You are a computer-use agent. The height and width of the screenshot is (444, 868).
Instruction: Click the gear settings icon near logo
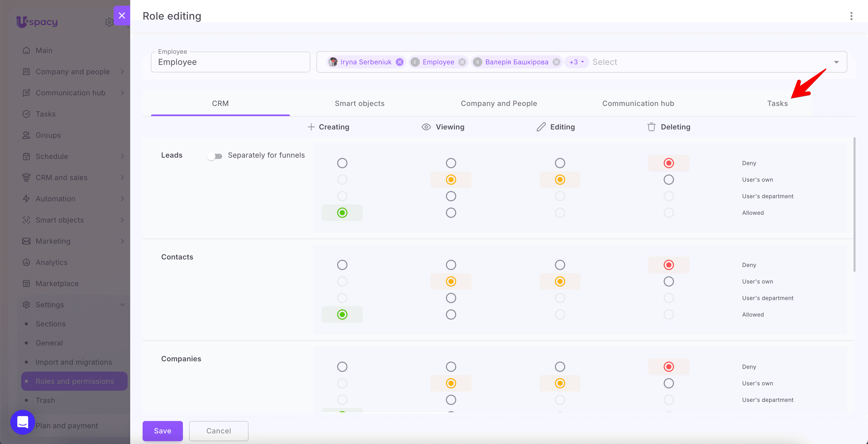(109, 22)
